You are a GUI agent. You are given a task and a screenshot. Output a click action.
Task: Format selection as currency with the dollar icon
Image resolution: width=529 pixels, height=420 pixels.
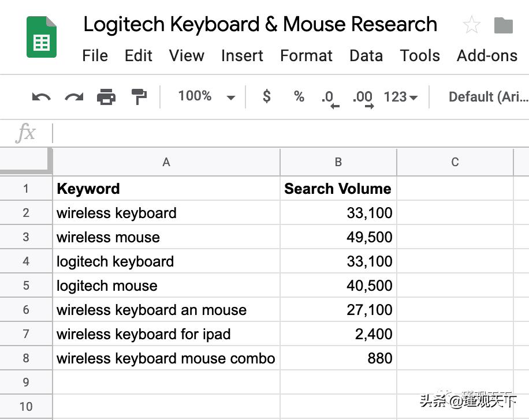[x=266, y=96]
